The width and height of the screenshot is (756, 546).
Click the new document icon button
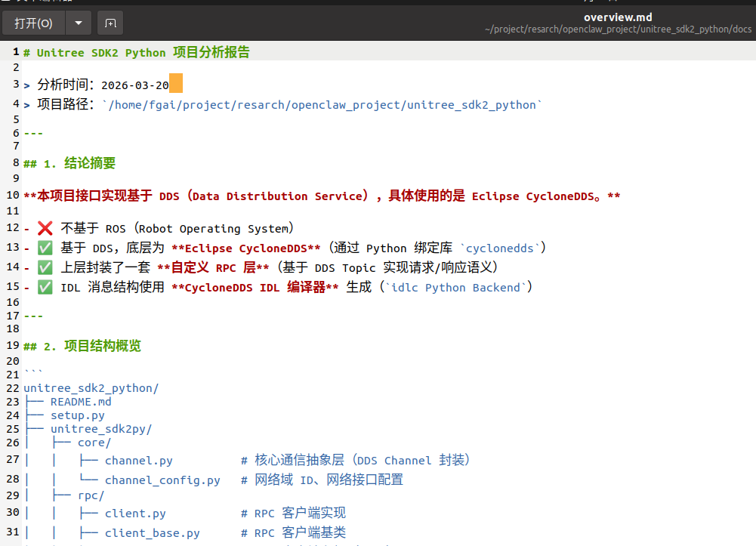[110, 23]
